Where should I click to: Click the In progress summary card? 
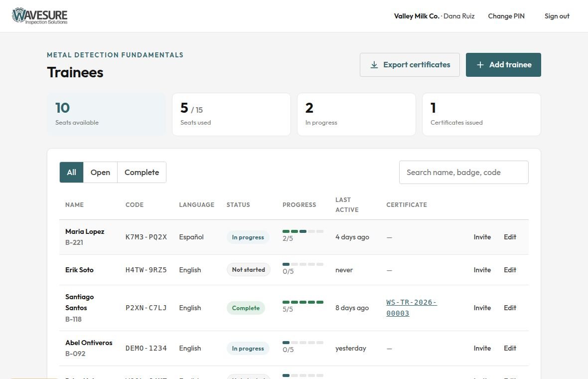point(356,115)
